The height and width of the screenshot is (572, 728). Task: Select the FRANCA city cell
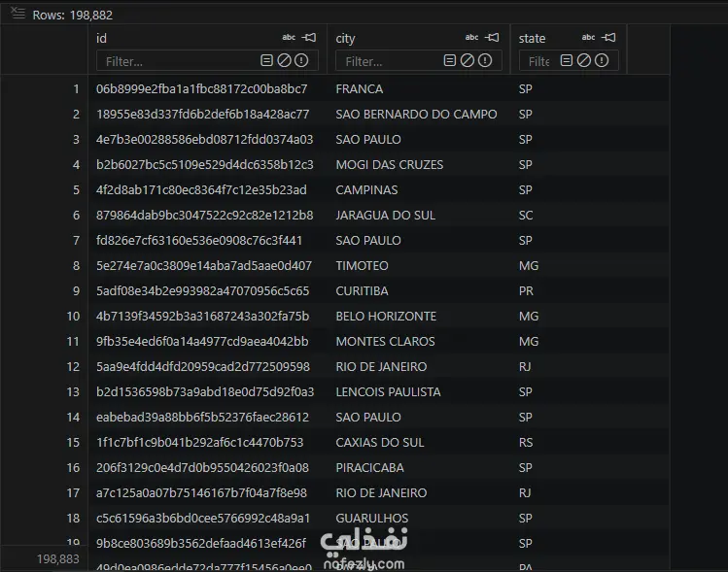click(360, 88)
